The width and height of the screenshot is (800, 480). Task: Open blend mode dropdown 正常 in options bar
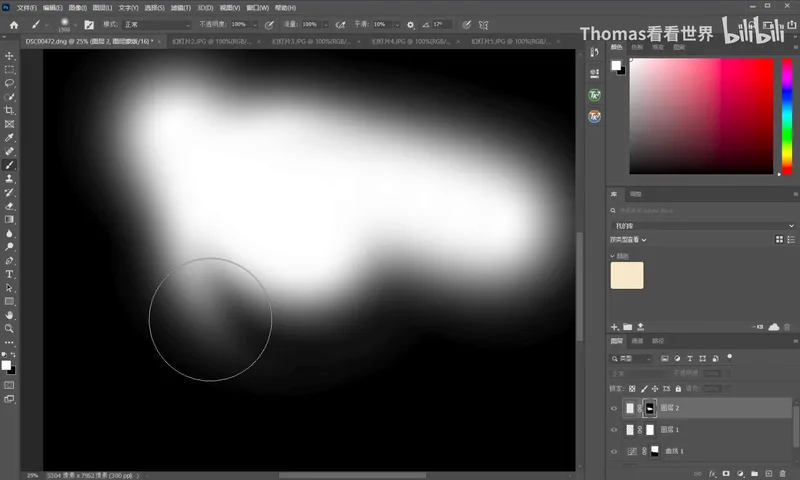click(x=158, y=24)
